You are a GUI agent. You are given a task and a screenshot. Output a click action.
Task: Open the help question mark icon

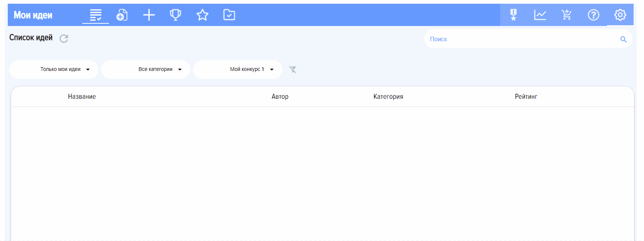pos(593,15)
